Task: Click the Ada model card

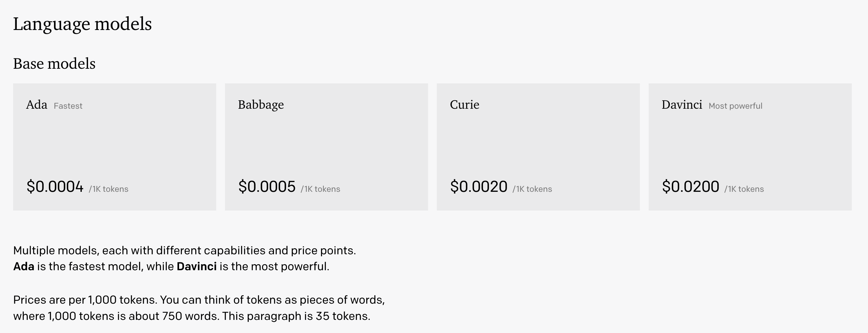Action: [115, 147]
